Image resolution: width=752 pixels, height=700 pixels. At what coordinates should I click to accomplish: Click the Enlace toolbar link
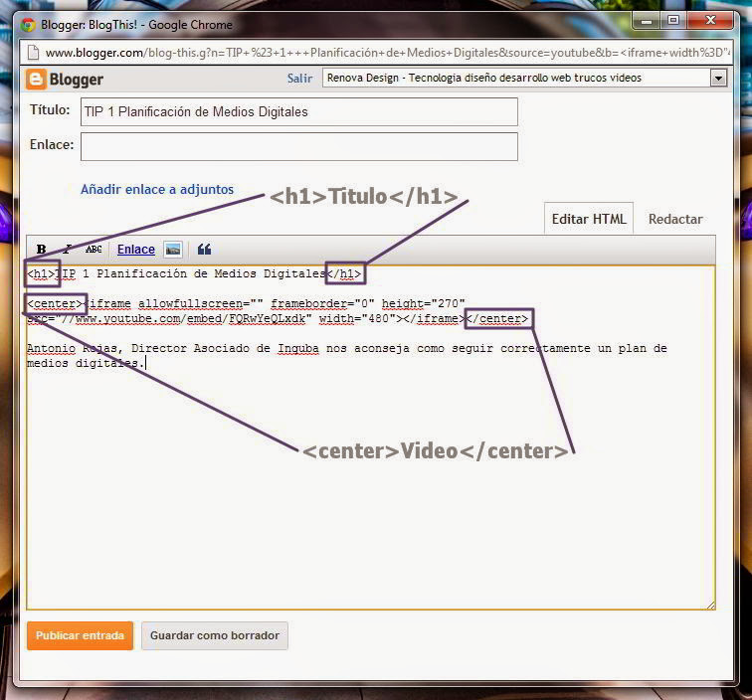click(136, 250)
